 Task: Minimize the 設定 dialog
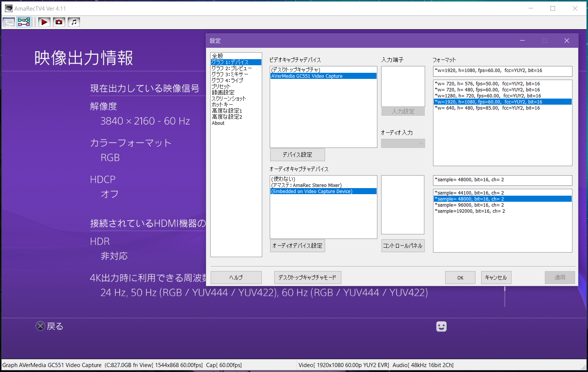click(x=522, y=41)
